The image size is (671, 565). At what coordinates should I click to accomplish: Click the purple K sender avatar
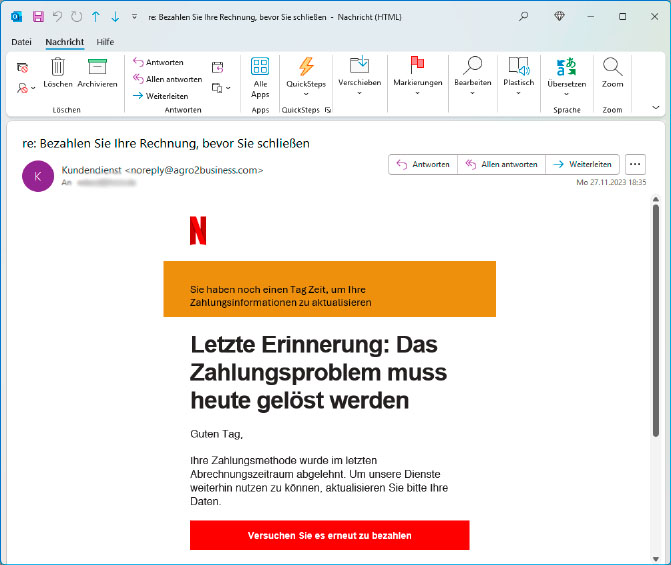coord(38,176)
